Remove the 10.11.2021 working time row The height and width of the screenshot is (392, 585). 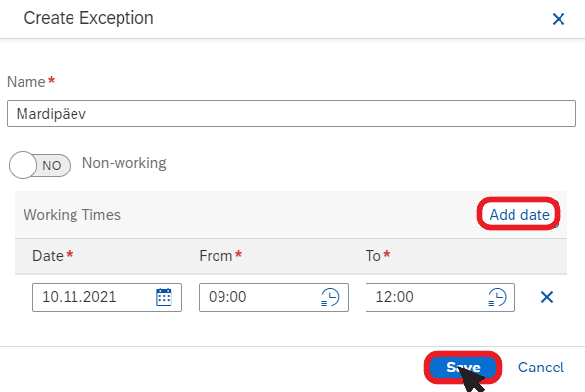coord(547,297)
